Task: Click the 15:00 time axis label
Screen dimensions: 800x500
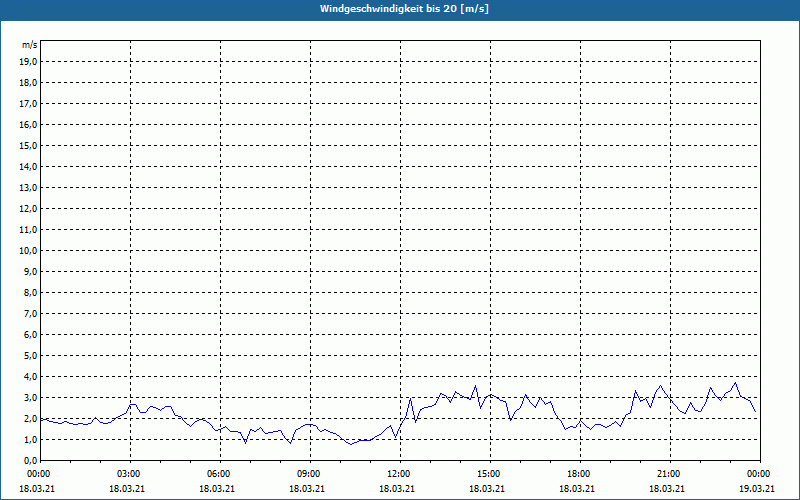Action: point(490,474)
